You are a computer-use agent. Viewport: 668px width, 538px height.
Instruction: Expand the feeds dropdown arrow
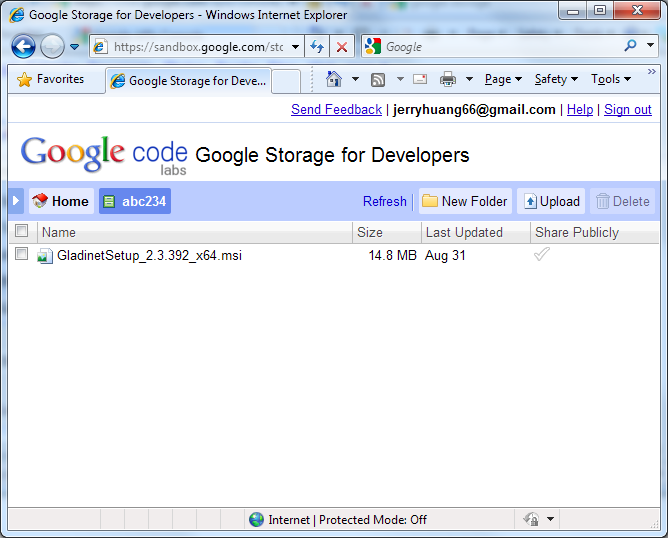pyautogui.click(x=400, y=79)
